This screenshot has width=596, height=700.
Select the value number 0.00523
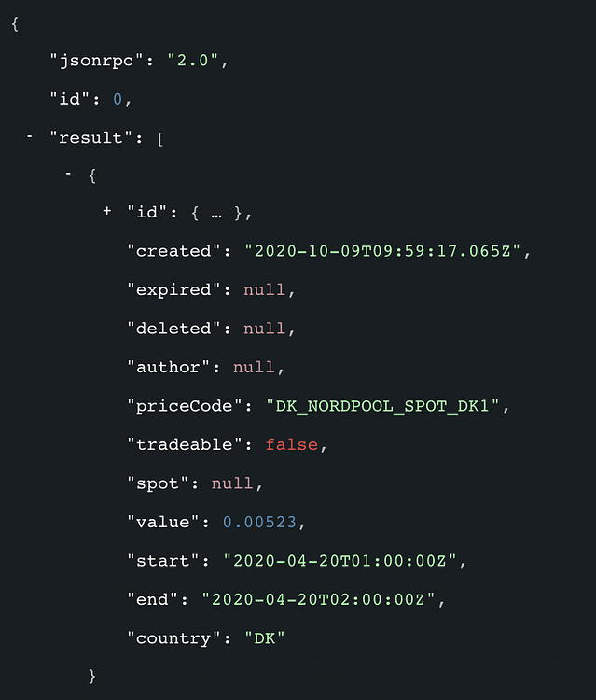[259, 522]
